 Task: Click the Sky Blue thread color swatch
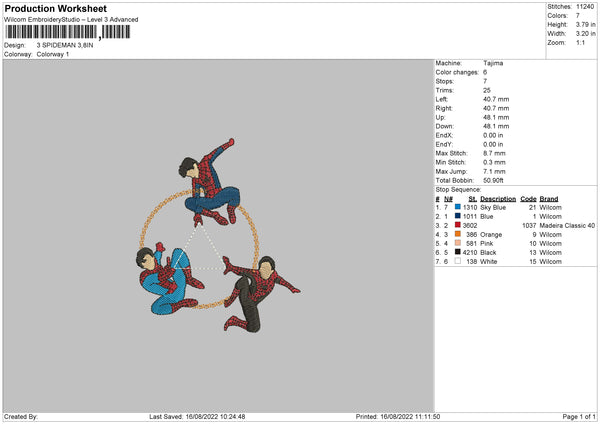458,207
